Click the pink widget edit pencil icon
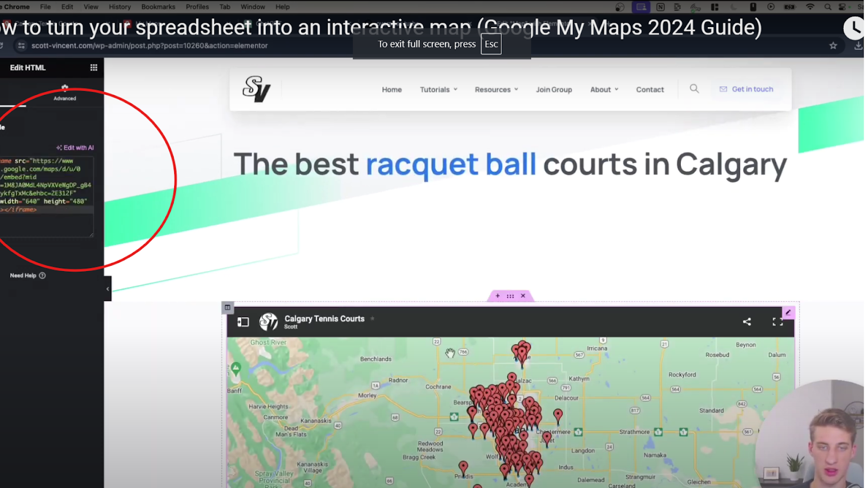 coord(788,312)
